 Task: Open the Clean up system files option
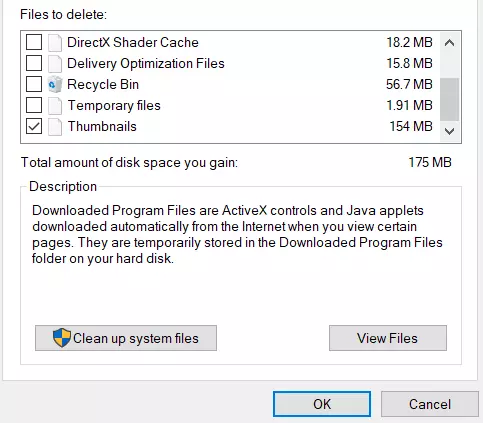[x=126, y=338]
